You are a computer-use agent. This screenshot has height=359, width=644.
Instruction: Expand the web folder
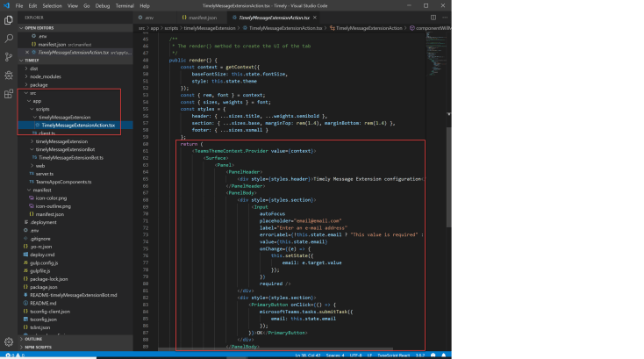coord(39,166)
